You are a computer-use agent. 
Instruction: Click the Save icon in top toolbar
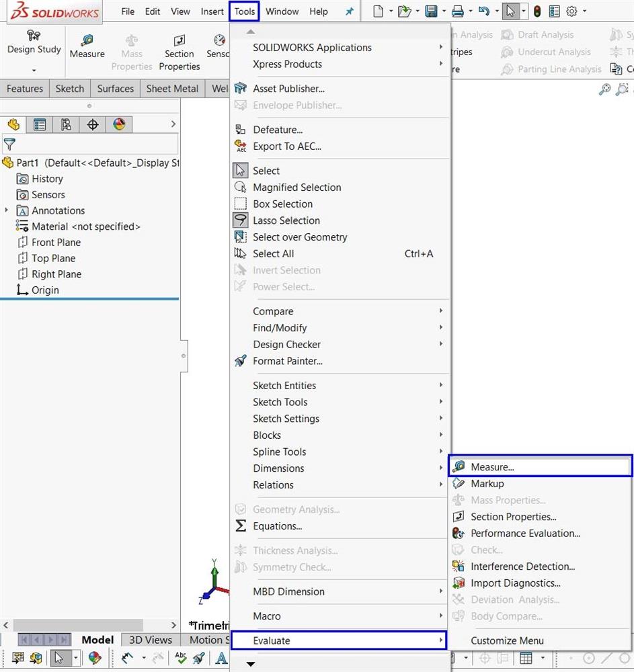click(431, 11)
